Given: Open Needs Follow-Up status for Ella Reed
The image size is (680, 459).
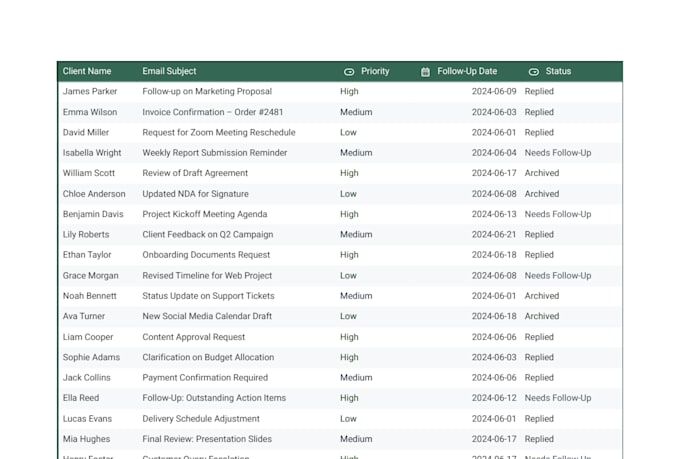Looking at the screenshot, I should [558, 398].
